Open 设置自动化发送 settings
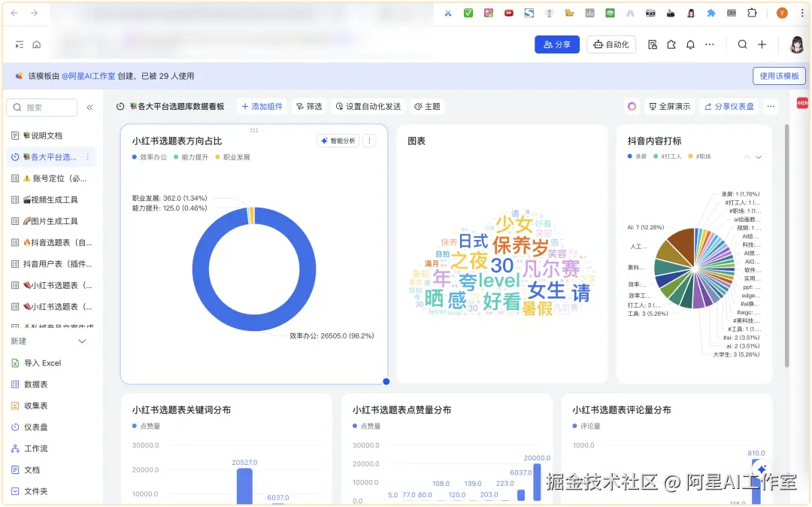 (x=368, y=106)
